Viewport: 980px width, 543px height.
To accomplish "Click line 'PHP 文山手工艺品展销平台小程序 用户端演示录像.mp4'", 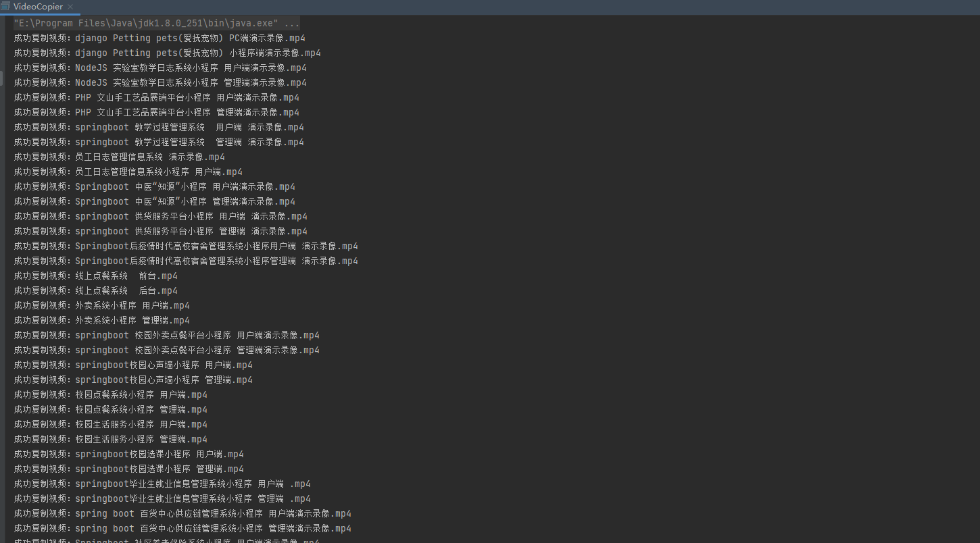I will [156, 97].
